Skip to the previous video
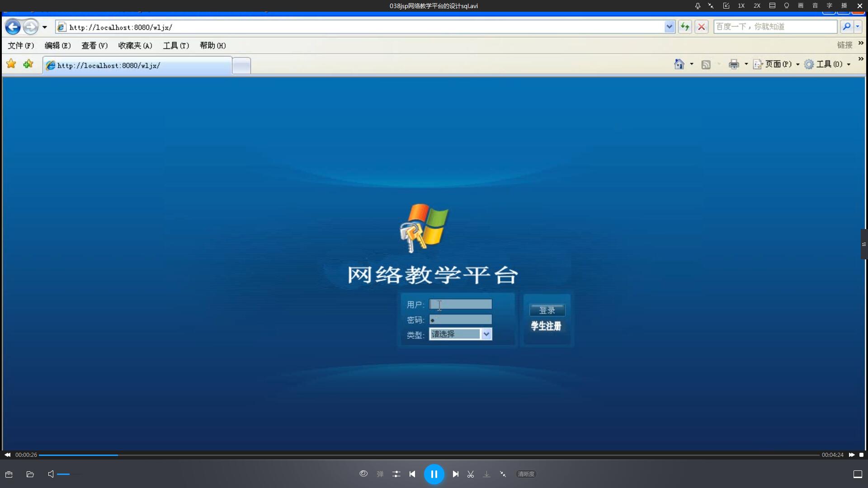 coord(412,474)
